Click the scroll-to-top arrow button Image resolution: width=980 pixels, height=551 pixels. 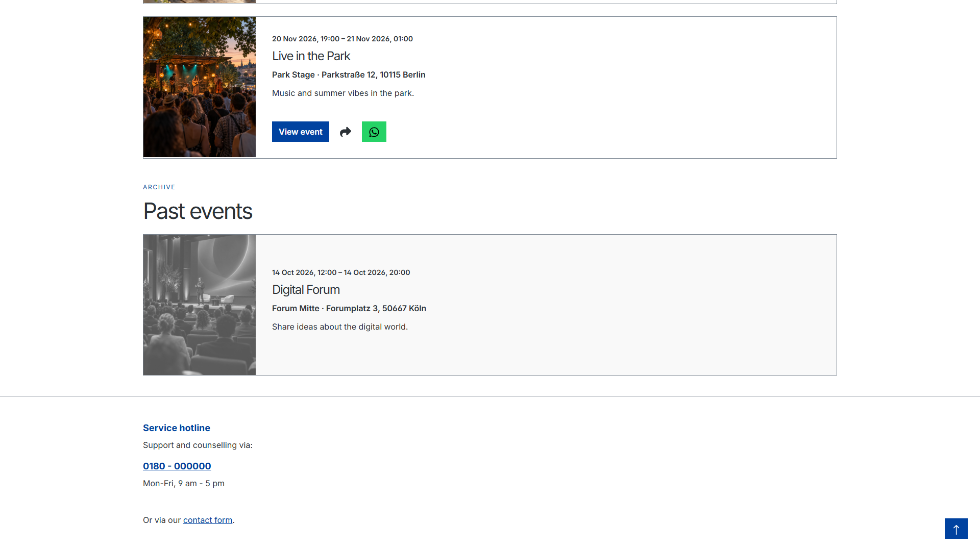[956, 529]
